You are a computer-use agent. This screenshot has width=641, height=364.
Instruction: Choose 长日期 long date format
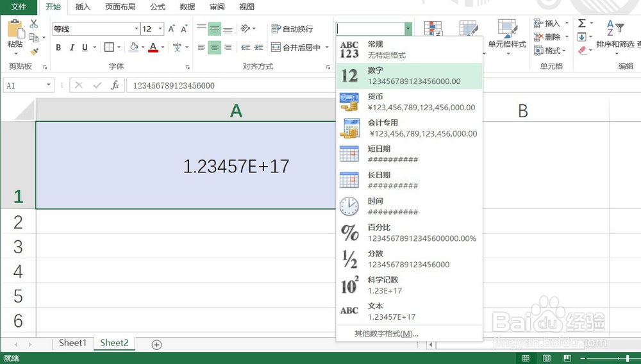[x=409, y=180]
